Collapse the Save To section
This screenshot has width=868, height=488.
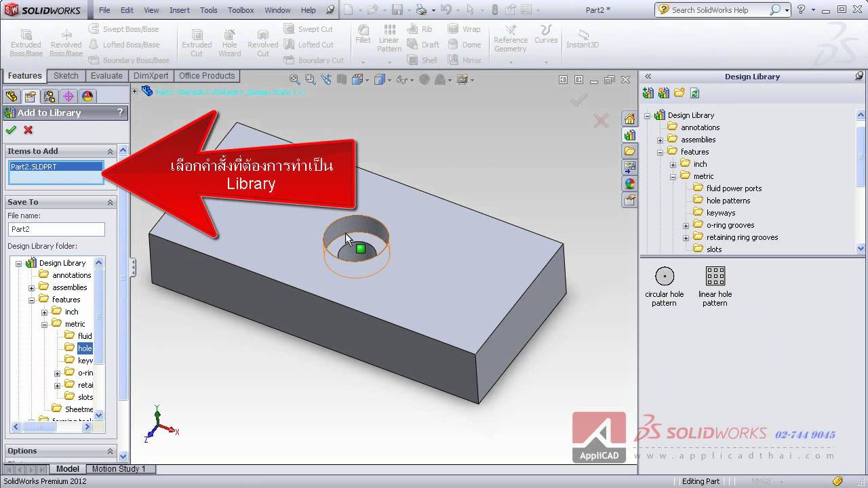[x=110, y=202]
